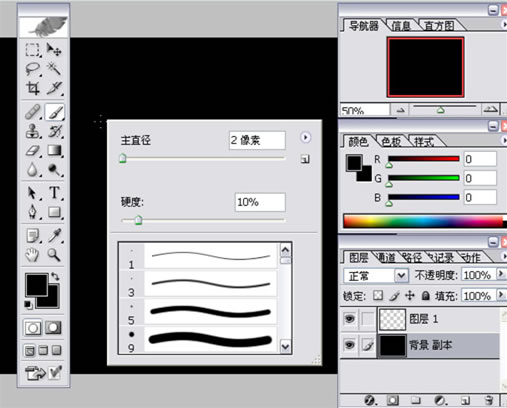Select the Crop tool
This screenshot has width=507, height=408.
(32, 88)
